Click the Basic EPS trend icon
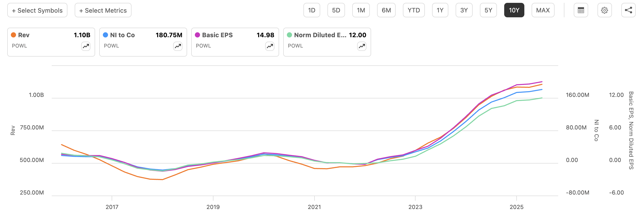 [270, 46]
